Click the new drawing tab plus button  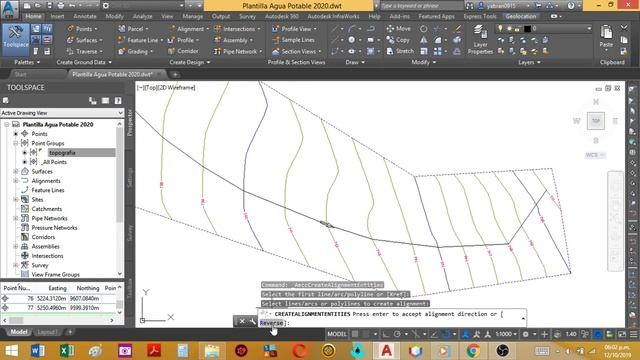175,74
